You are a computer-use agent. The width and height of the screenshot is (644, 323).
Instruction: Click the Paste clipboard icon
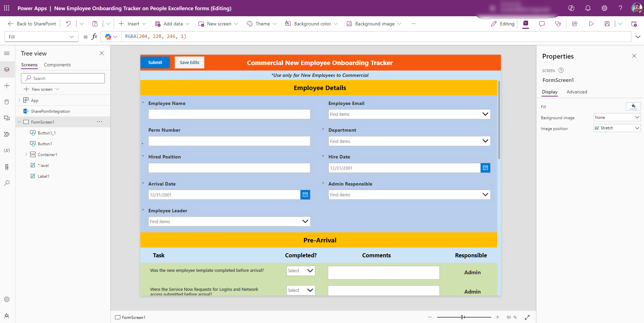click(x=95, y=24)
